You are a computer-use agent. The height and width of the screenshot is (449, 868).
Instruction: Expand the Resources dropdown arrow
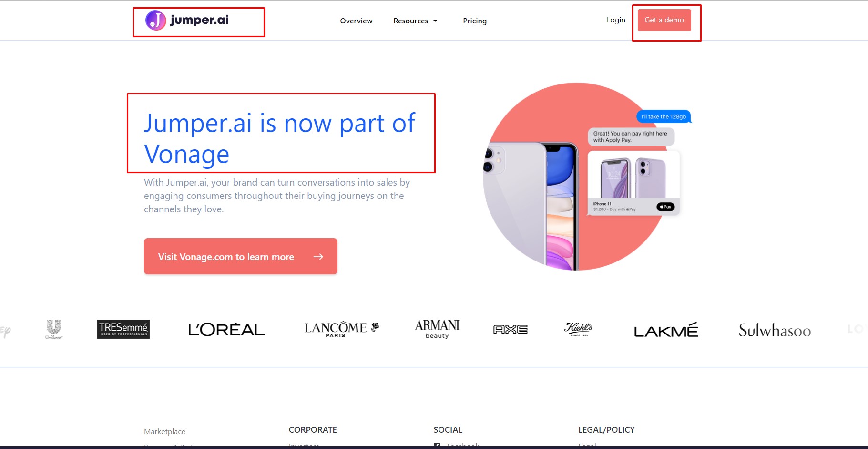[x=435, y=21]
